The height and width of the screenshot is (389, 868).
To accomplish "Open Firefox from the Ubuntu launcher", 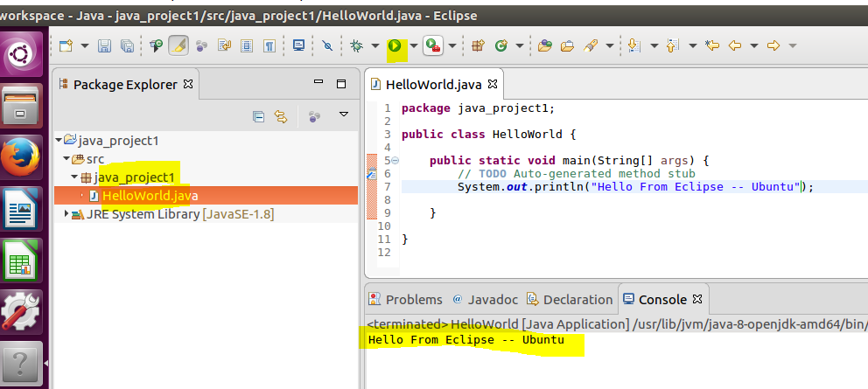I will 21,156.
